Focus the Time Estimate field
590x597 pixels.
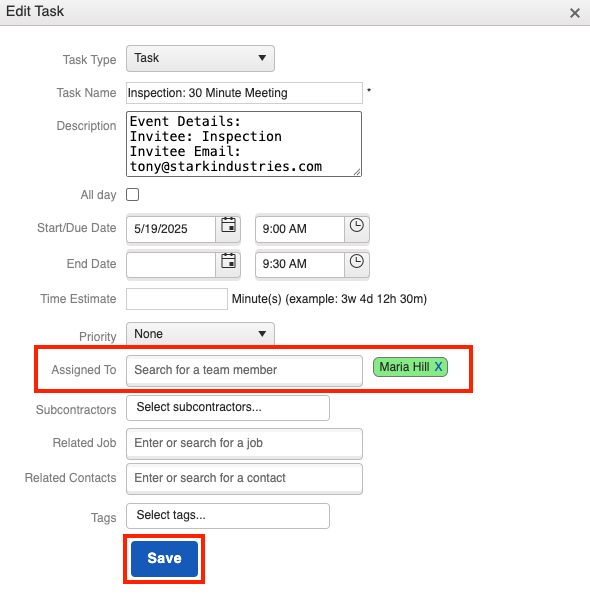[177, 299]
